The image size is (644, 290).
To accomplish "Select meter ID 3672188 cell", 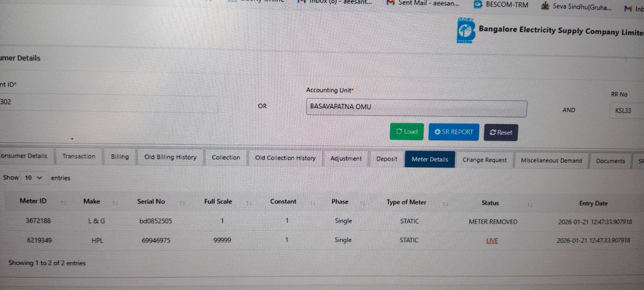I will point(38,220).
